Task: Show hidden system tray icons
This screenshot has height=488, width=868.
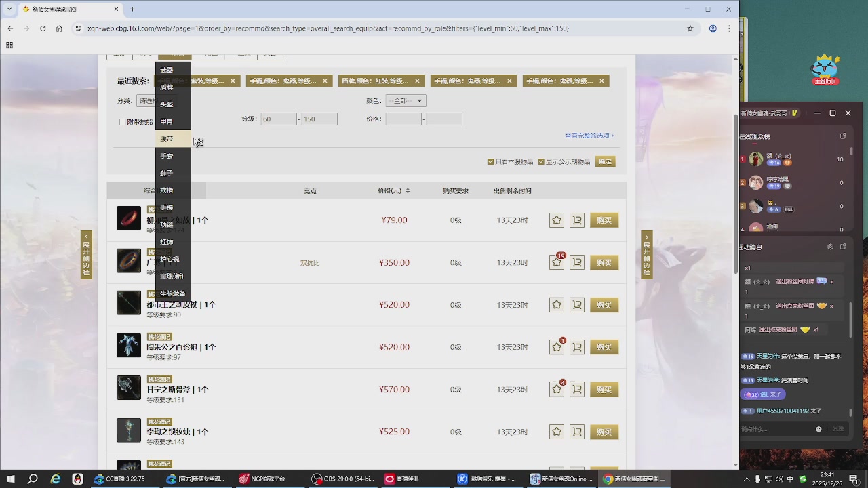Action: pos(748,479)
